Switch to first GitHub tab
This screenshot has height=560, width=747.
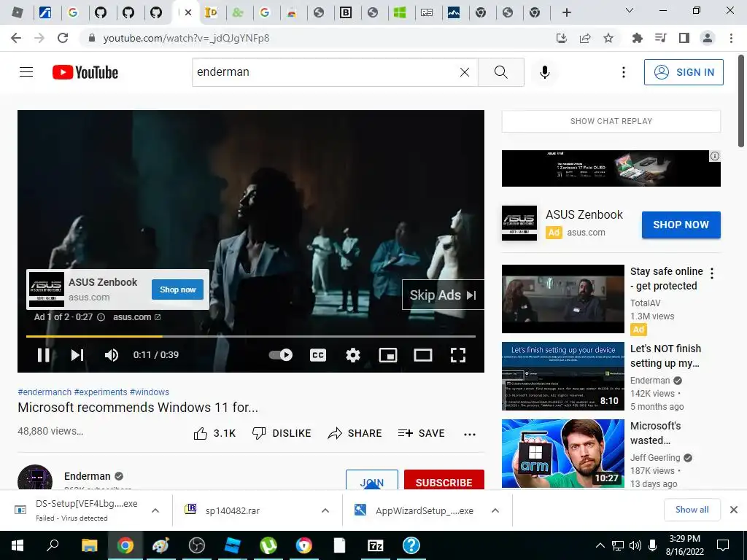(101, 12)
